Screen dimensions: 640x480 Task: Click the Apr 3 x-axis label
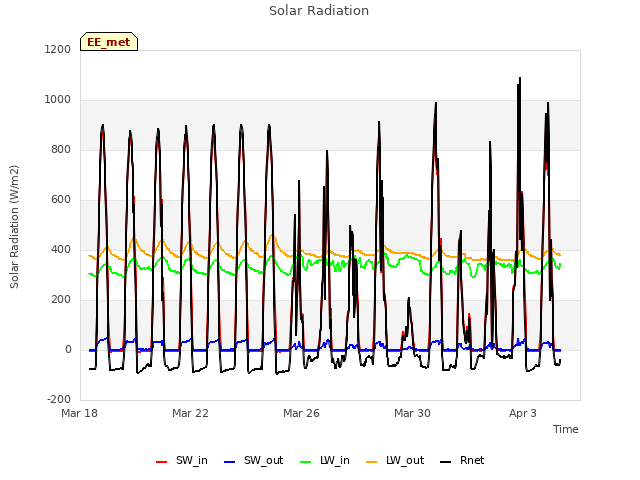click(523, 413)
